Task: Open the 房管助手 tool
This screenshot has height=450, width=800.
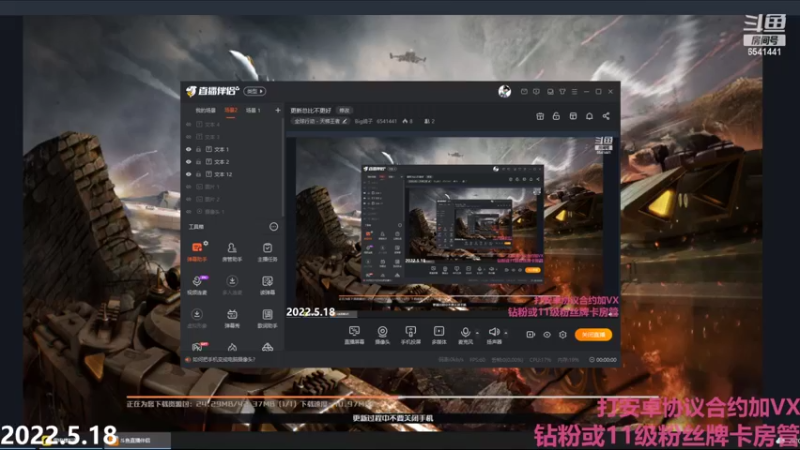Action: tap(232, 252)
